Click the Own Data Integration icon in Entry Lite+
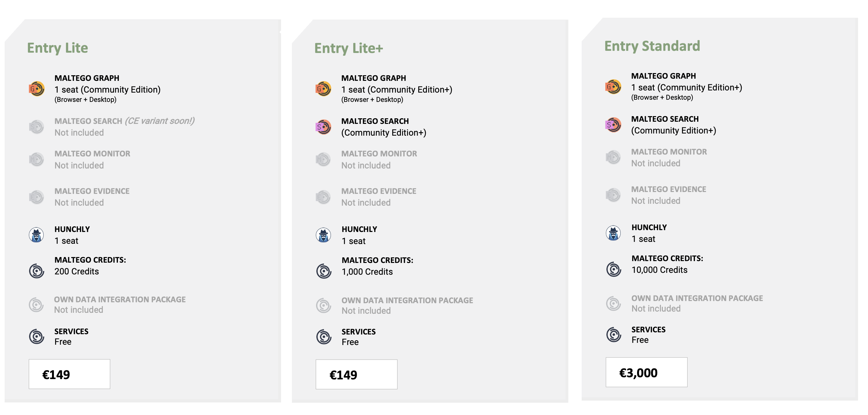 (323, 305)
